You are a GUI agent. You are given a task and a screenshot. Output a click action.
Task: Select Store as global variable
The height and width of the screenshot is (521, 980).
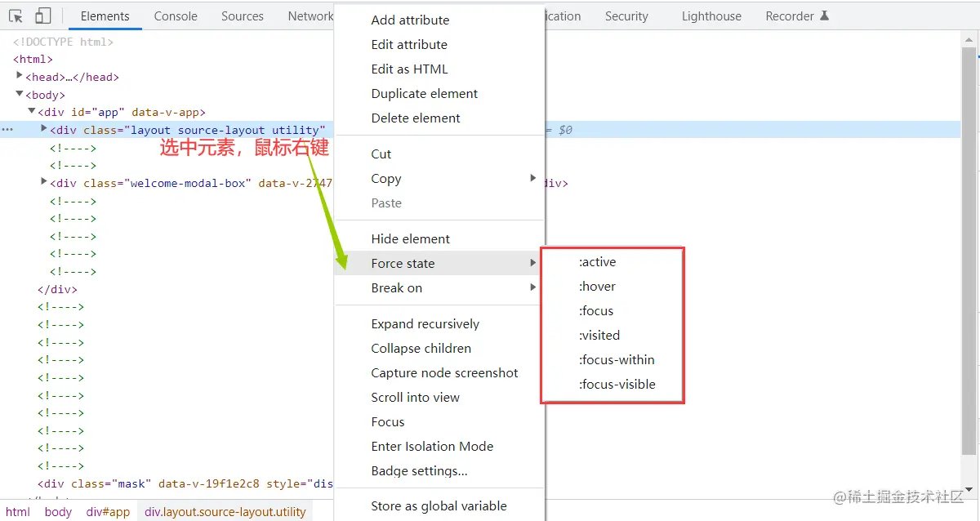[x=439, y=505]
